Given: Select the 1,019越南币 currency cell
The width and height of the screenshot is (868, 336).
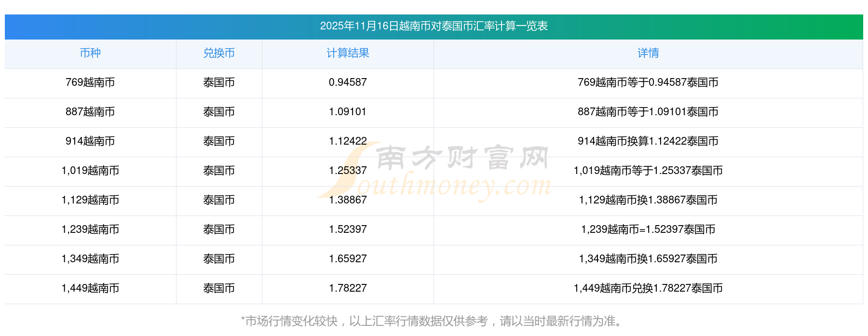Looking at the screenshot, I should [90, 171].
